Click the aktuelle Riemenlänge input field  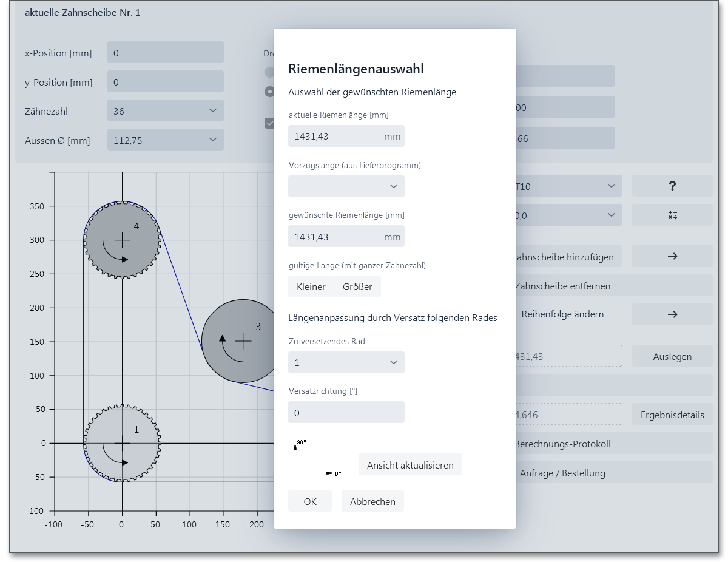[346, 136]
